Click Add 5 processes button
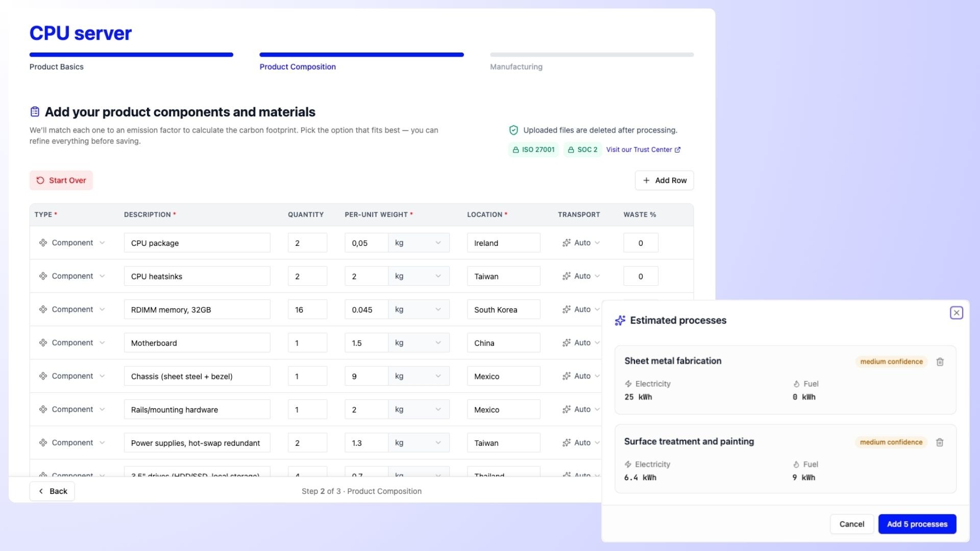The width and height of the screenshot is (980, 551). pyautogui.click(x=917, y=524)
